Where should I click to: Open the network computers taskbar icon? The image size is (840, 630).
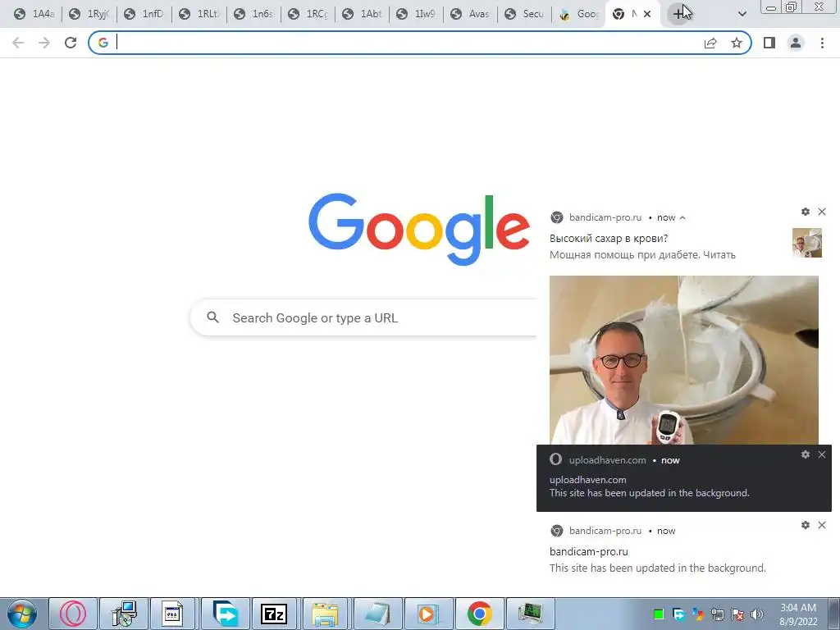(124, 614)
